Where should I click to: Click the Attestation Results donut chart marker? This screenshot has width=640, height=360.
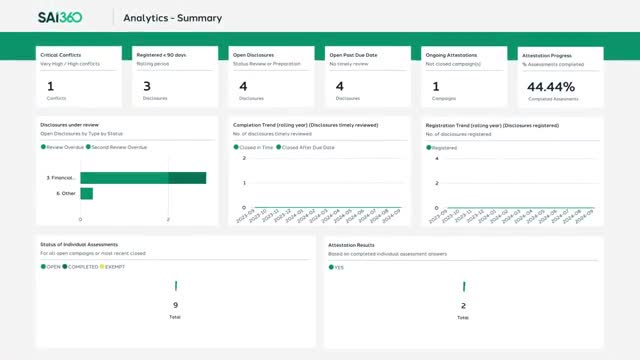464,287
